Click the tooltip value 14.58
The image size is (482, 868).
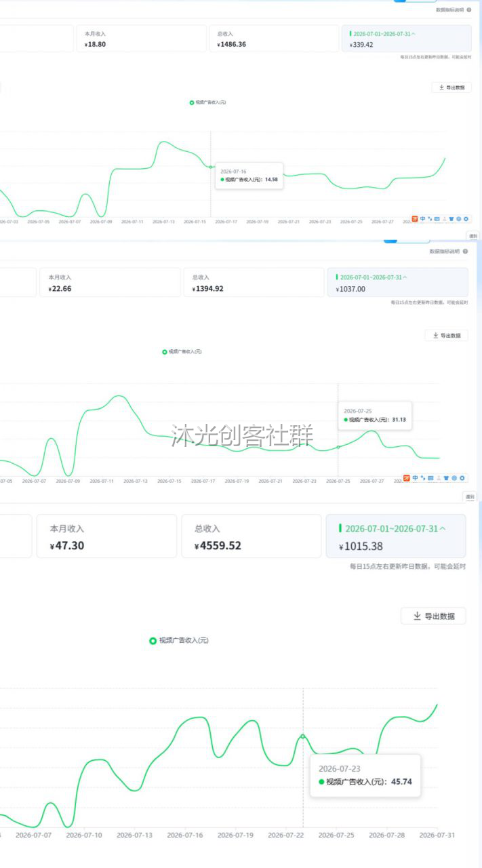click(x=271, y=180)
